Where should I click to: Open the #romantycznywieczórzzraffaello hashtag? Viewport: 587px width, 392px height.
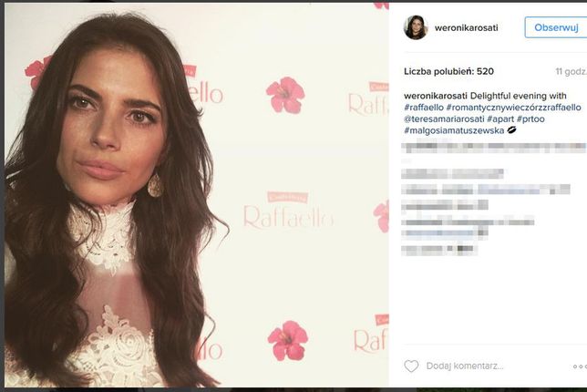pyautogui.click(x=514, y=108)
